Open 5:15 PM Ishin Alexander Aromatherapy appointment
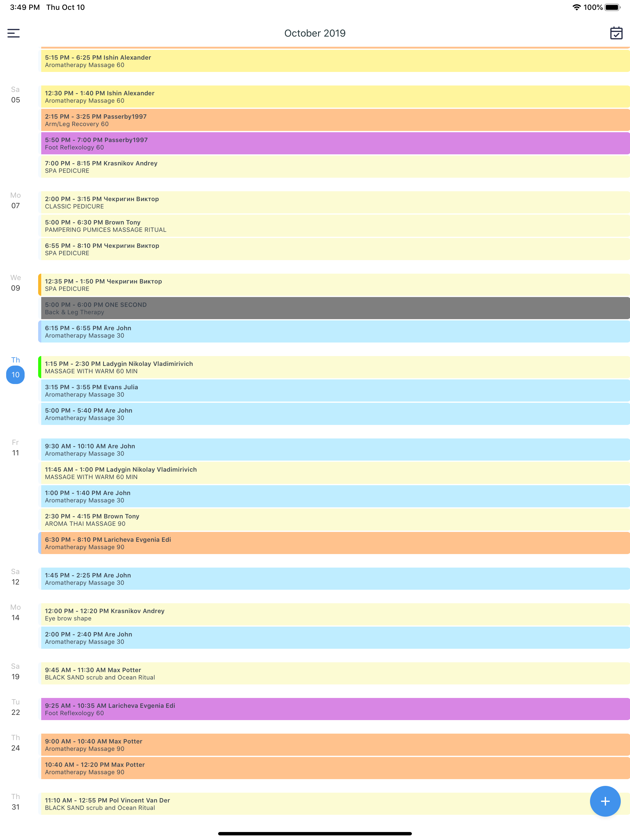 (x=334, y=61)
